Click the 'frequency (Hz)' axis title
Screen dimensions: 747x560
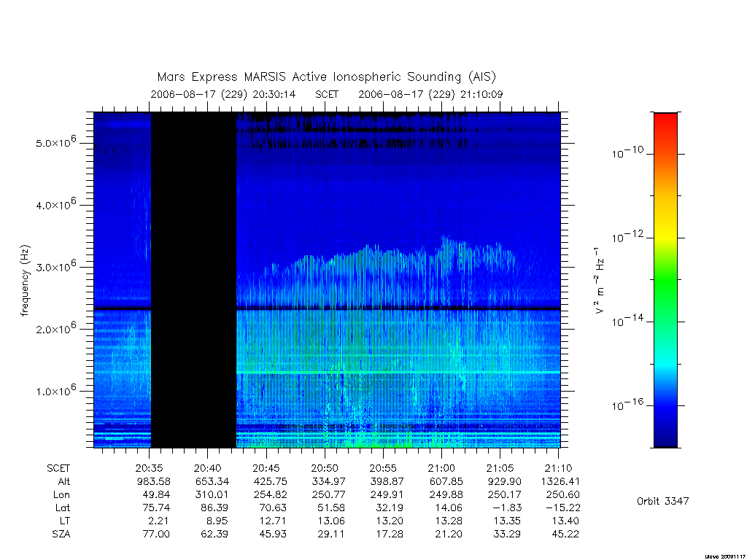pos(25,280)
